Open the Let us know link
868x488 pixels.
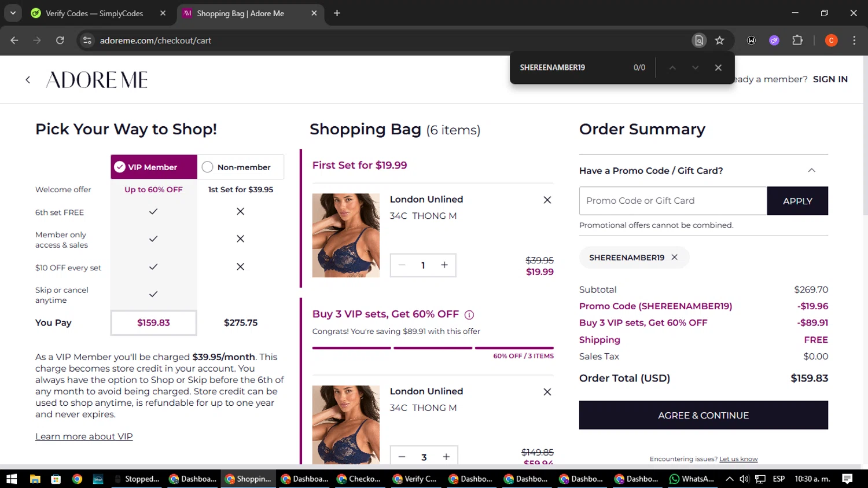(738, 459)
